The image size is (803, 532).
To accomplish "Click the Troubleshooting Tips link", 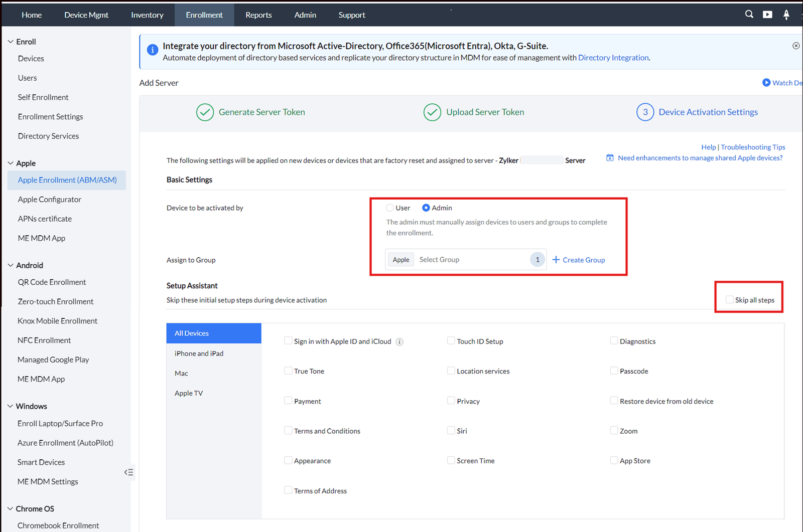I will click(x=753, y=147).
